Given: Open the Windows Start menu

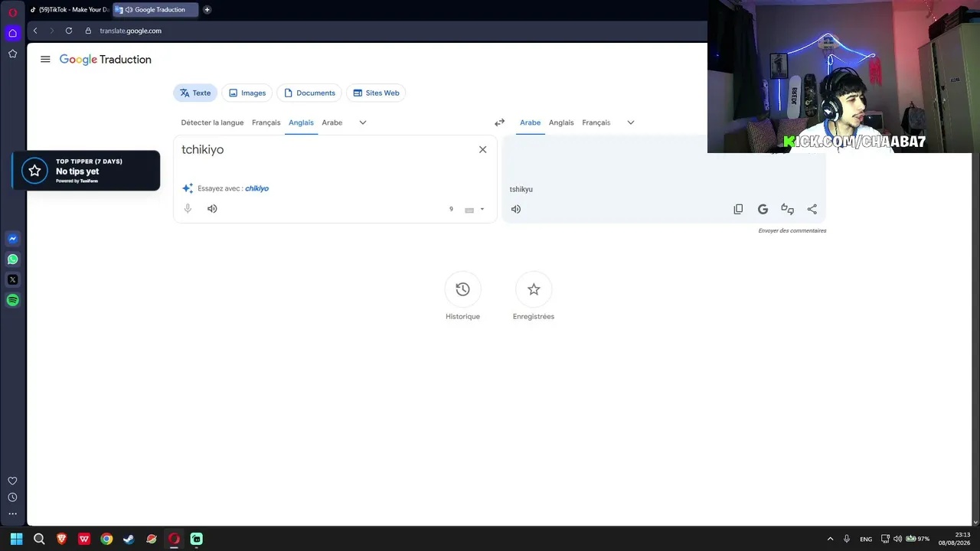Looking at the screenshot, I should click(16, 539).
